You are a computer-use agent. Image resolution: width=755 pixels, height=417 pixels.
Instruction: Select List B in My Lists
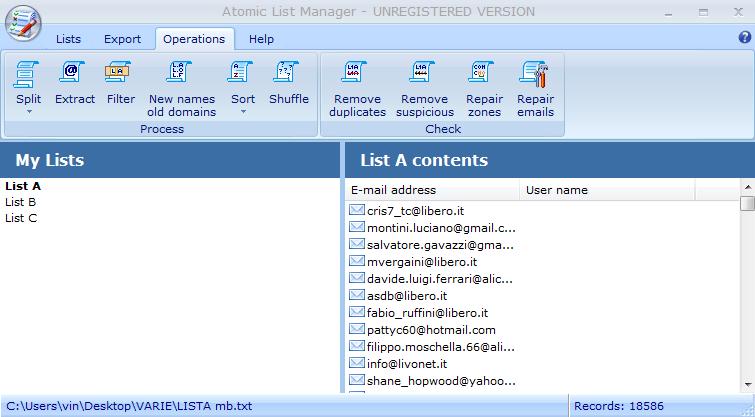[21, 202]
